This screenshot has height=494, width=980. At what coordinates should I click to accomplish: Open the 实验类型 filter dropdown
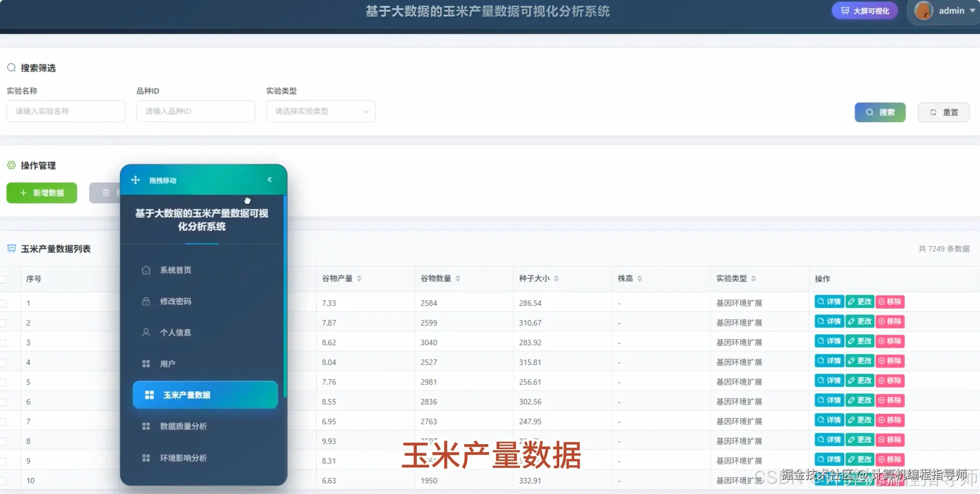point(321,112)
